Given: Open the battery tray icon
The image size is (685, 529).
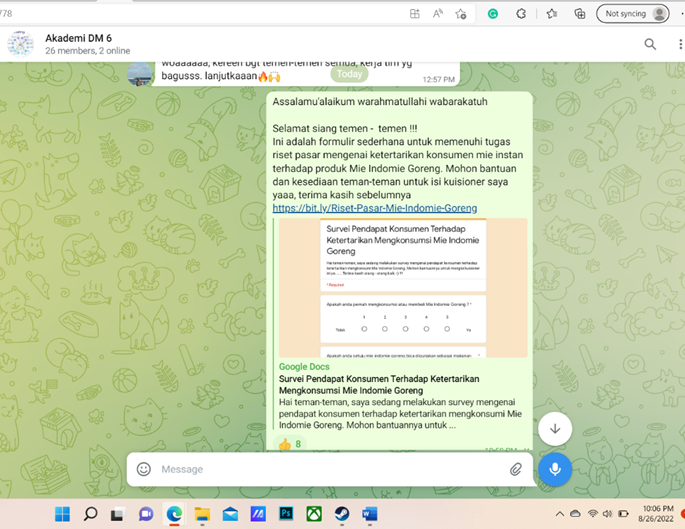Looking at the screenshot, I should point(623,514).
